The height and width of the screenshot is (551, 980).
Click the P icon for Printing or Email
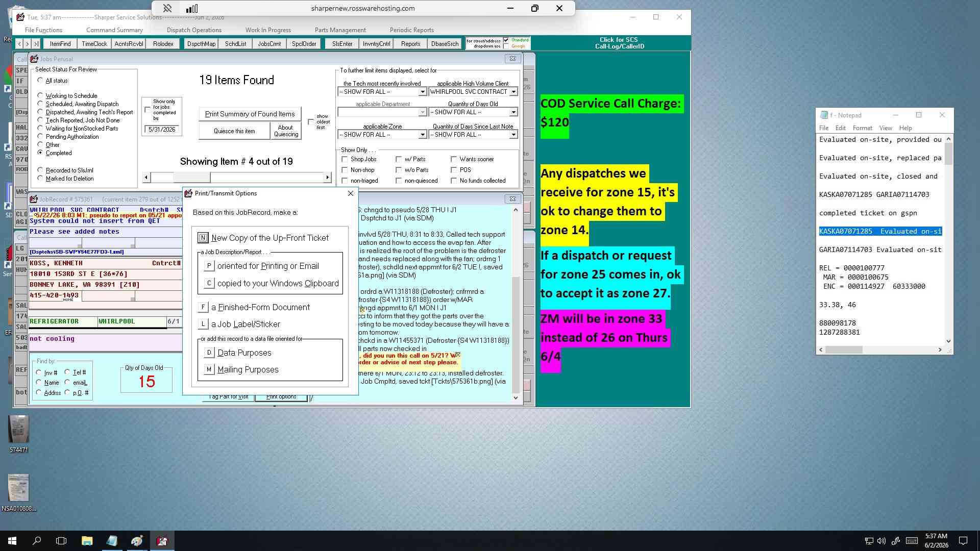click(x=209, y=266)
